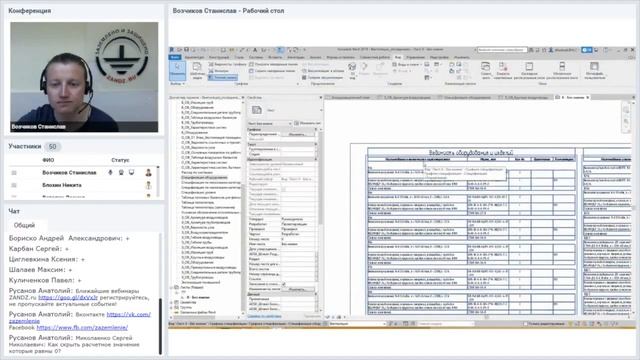Image resolution: width=640 pixels, height=360 pixels.
Task: Open User Interface ribbon dropdown
Action: (x=594, y=70)
